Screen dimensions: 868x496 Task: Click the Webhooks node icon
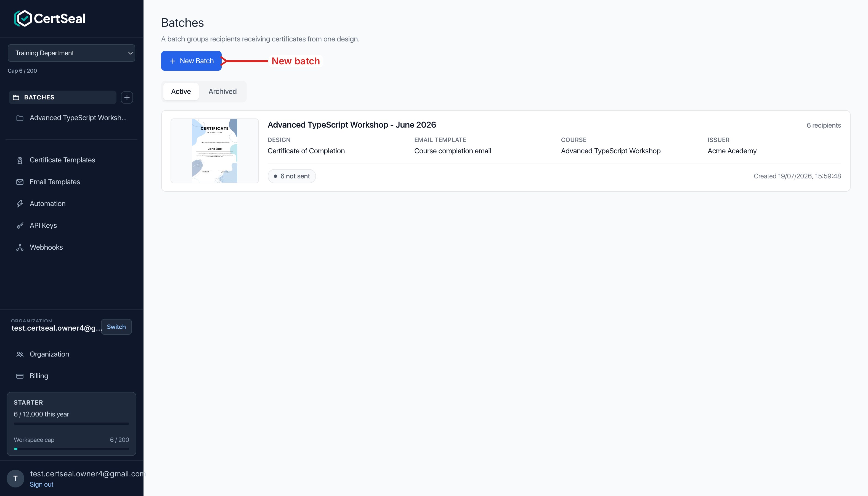click(x=20, y=247)
